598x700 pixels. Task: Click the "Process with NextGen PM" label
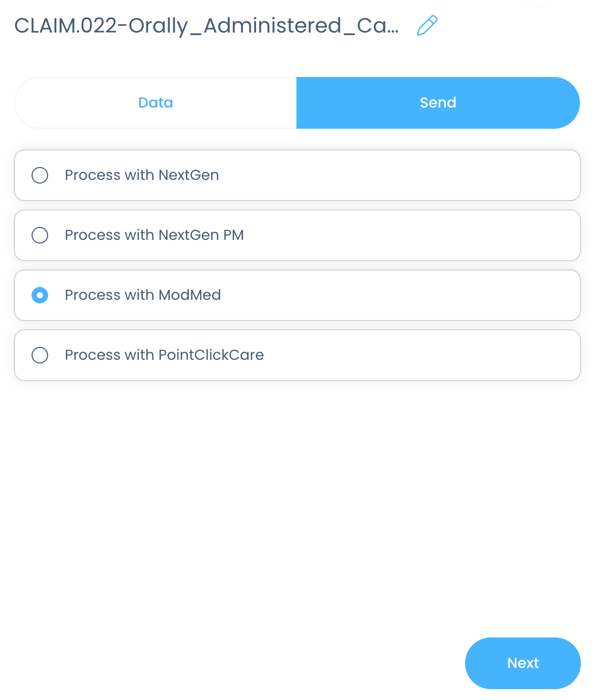tap(154, 235)
